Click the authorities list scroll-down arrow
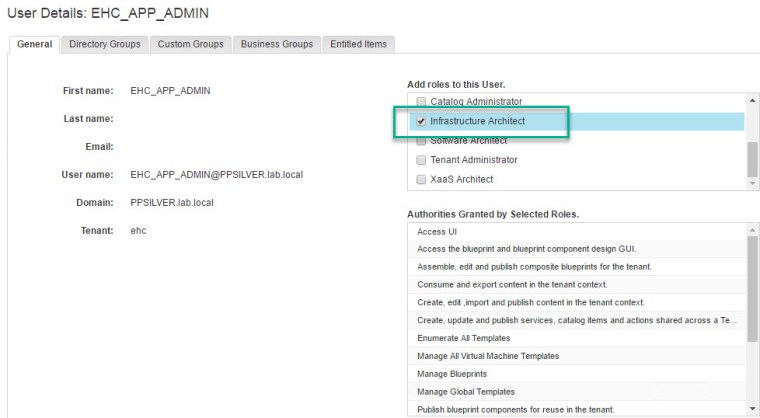 click(x=752, y=410)
